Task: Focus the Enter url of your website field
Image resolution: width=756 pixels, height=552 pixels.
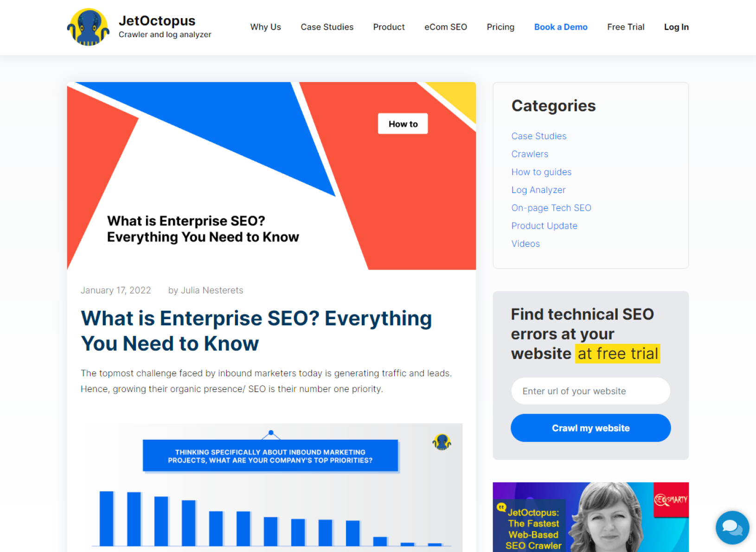Action: tap(590, 391)
